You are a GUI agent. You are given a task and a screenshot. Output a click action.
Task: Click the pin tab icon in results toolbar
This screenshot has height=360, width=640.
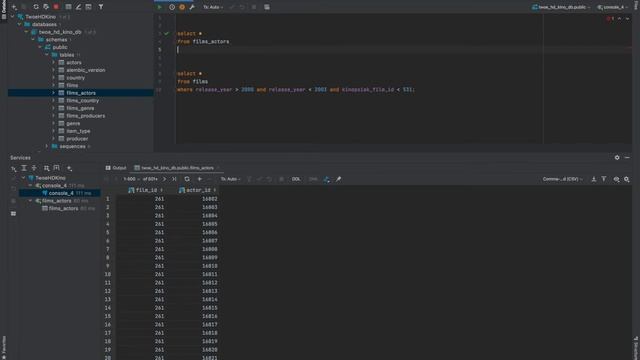coord(338,179)
